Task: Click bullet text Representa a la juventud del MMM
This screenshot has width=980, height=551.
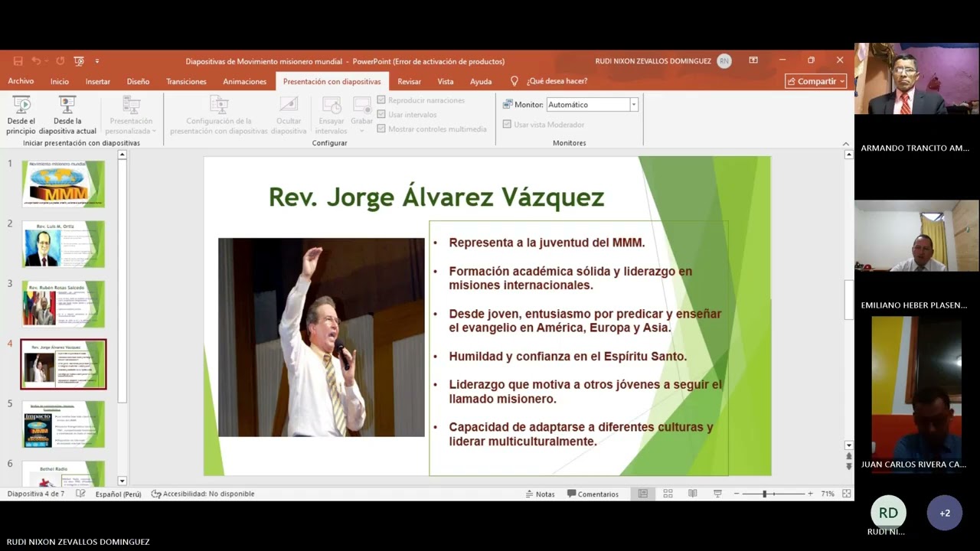Action: tap(547, 243)
